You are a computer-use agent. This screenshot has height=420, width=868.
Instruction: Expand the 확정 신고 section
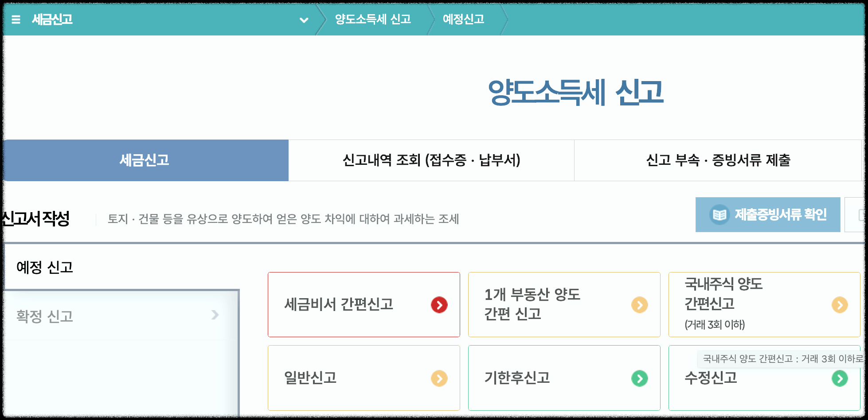pyautogui.click(x=120, y=315)
